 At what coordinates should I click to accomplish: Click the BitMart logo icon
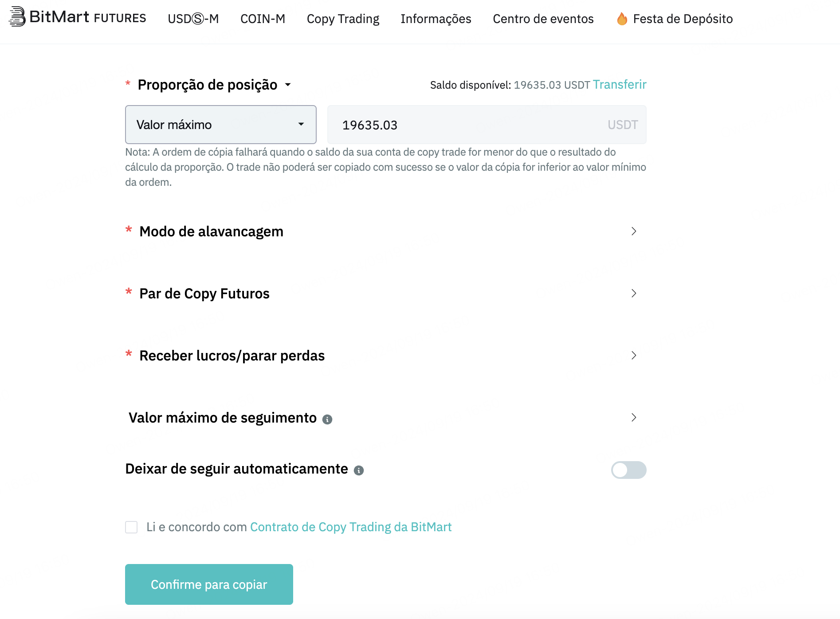[x=17, y=17]
